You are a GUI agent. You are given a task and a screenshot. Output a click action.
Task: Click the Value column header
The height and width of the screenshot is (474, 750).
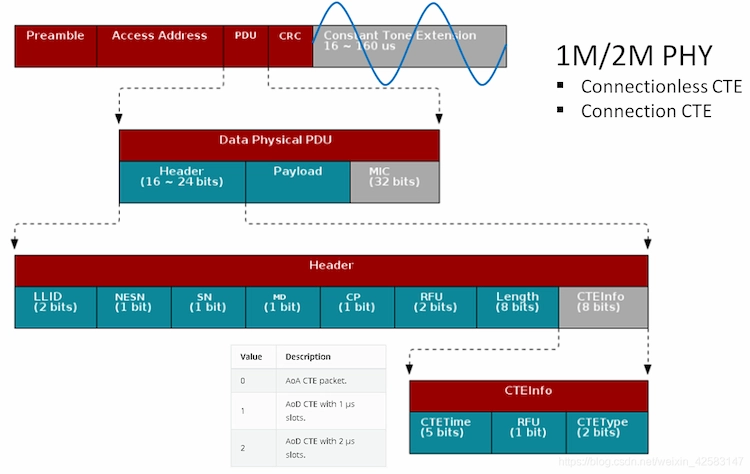pos(254,357)
